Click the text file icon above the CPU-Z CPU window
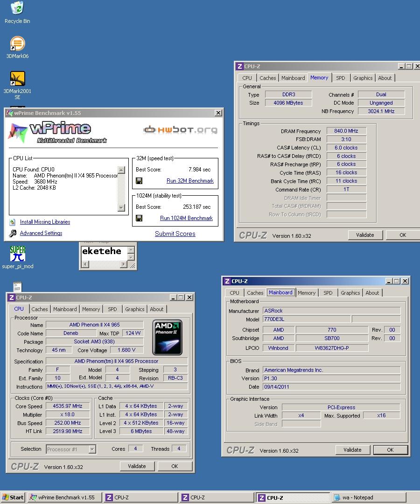The height and width of the screenshot is (504, 420). (x=17, y=287)
